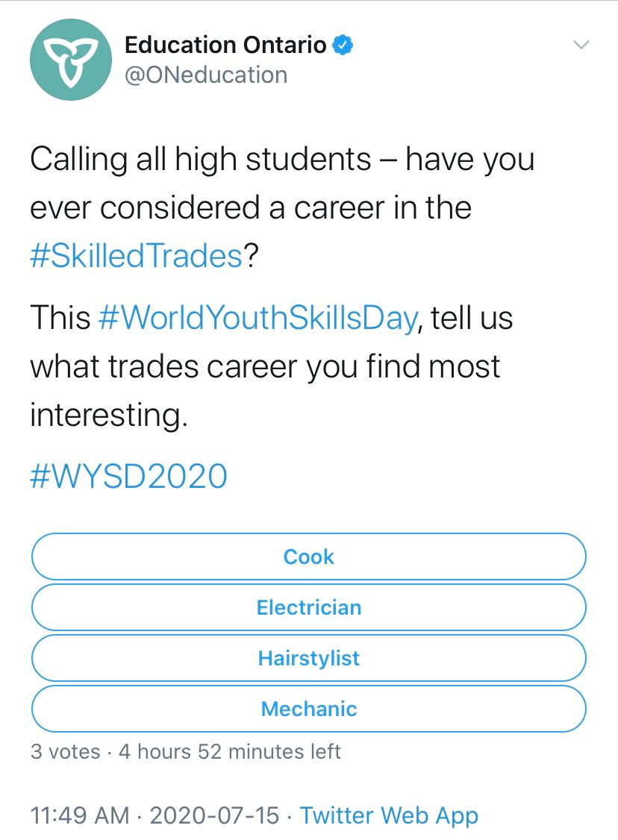Follow the #WorldYouthSkillsDay hashtag link

point(257,319)
